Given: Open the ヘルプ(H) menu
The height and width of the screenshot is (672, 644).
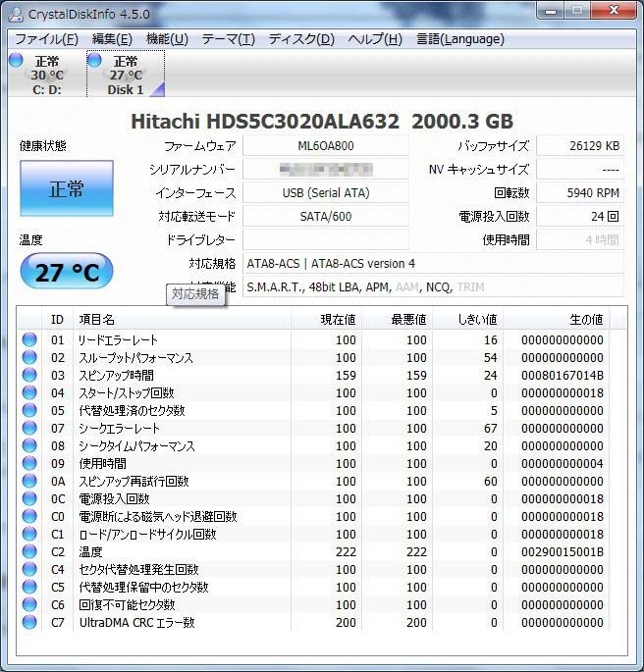Looking at the screenshot, I should (375, 39).
